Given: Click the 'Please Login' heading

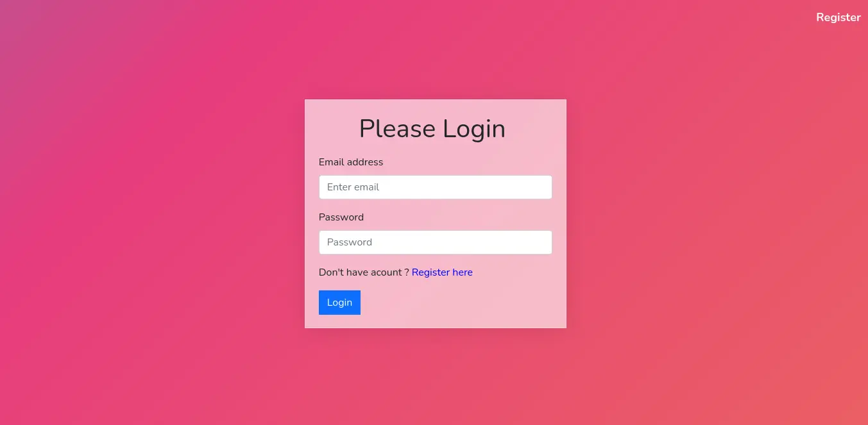Looking at the screenshot, I should point(432,129).
